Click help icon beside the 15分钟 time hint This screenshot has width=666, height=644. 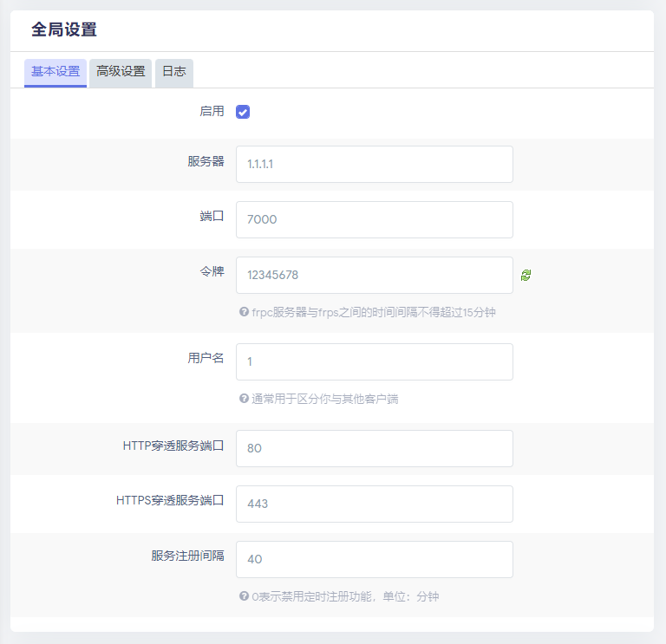click(x=244, y=312)
